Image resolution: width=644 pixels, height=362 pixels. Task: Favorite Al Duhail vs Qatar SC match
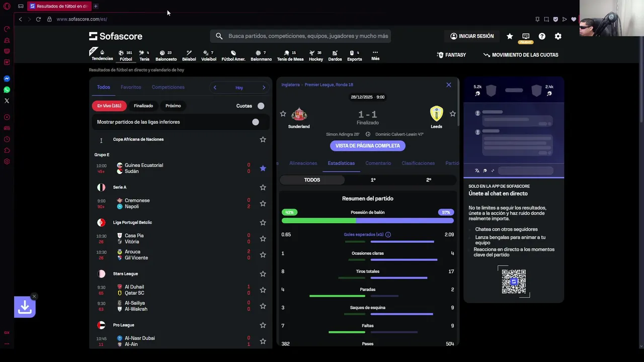(263, 290)
